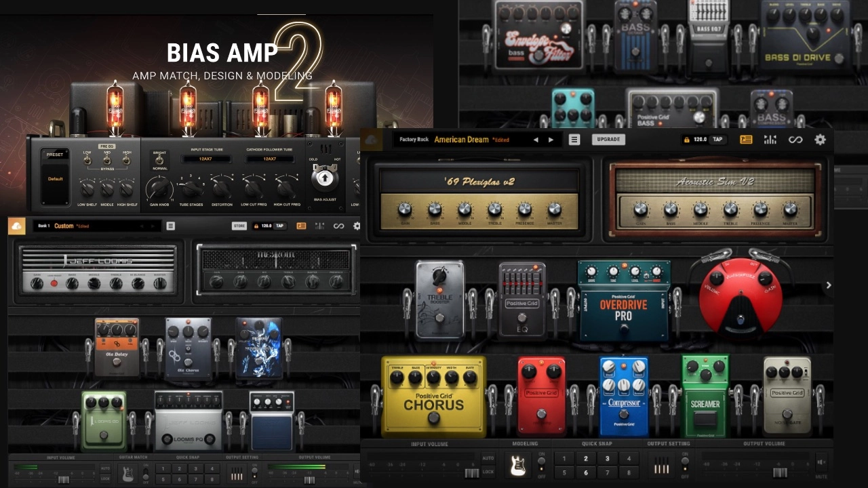This screenshot has width=868, height=488.
Task: Select the BASS DI DRIVE pedal
Action: [x=806, y=35]
